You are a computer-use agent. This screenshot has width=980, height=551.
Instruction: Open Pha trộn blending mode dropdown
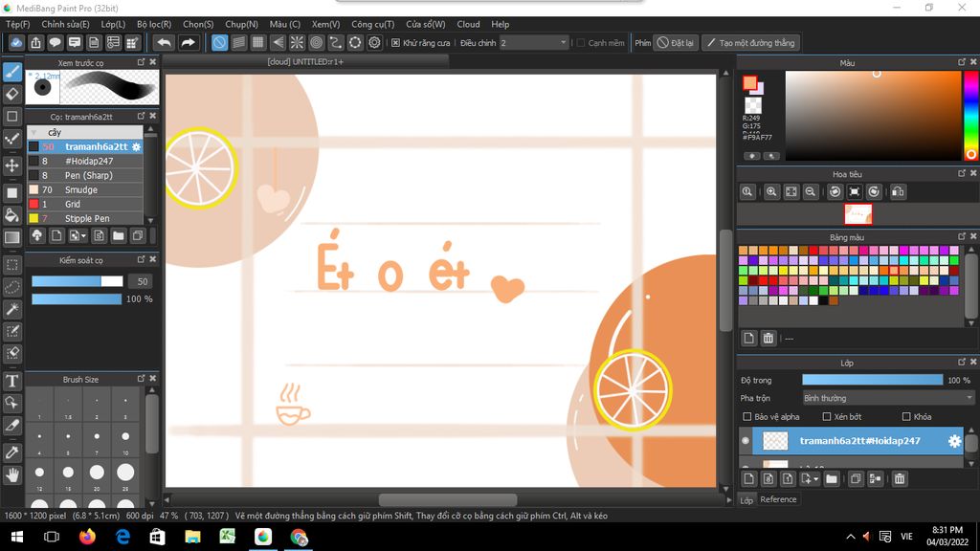pos(888,398)
